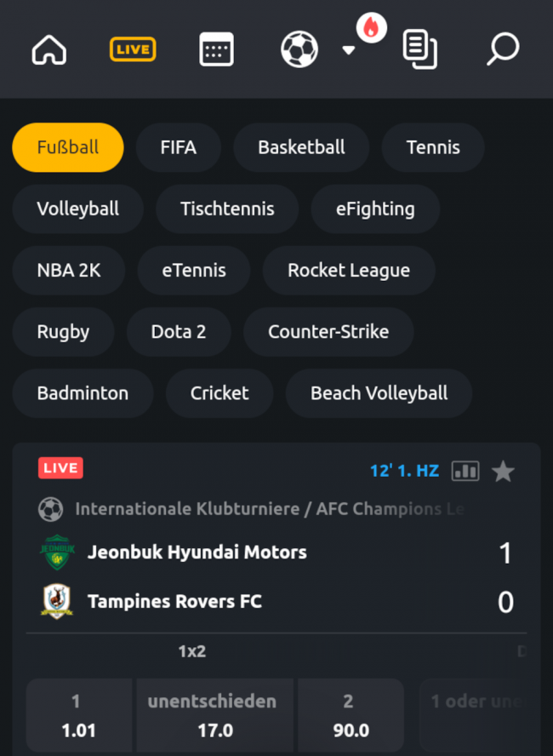The image size is (553, 756).
Task: Switch to the Basketball category
Action: [x=301, y=147]
